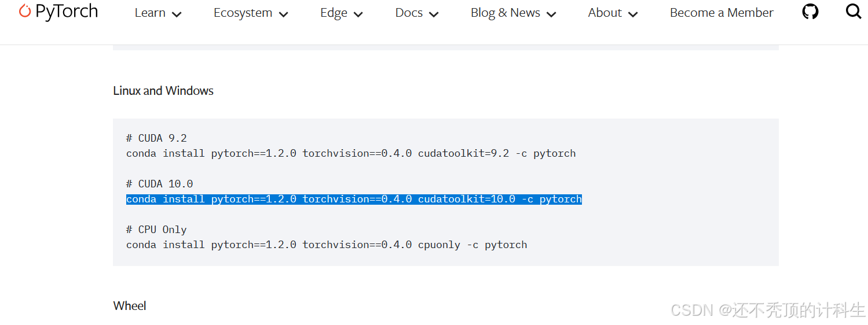Expand the Blog & News chevron
This screenshot has width=868, height=325.
(x=551, y=14)
